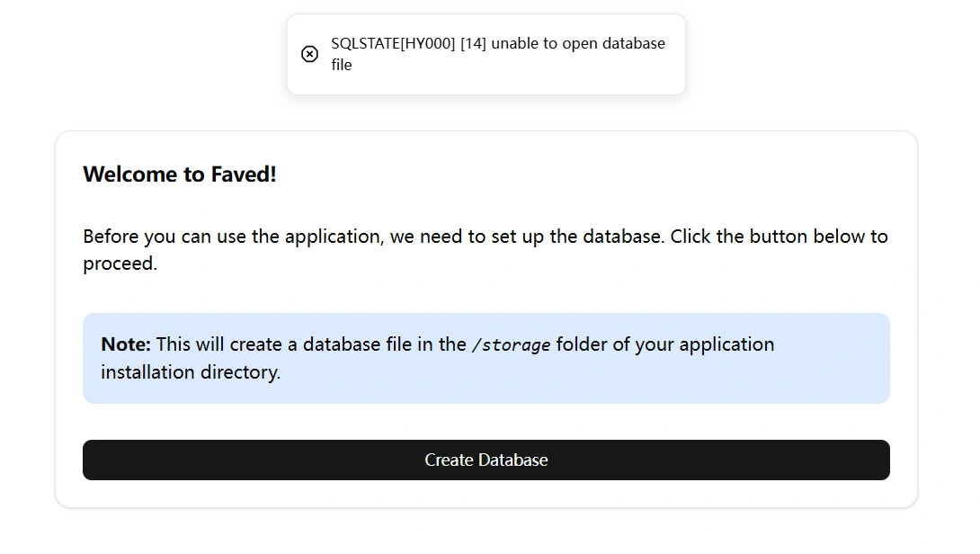
Task: Click the word 'file' in error toast
Action: 342,65
